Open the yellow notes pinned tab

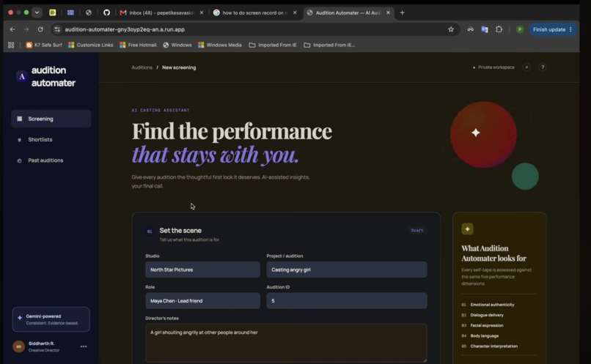[x=52, y=12]
